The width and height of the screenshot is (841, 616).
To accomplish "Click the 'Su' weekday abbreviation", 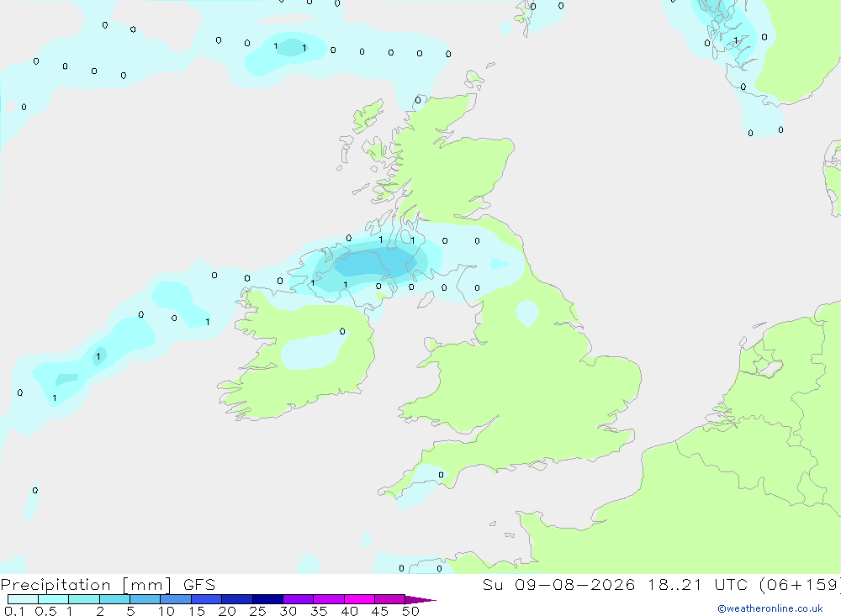I will tap(492, 584).
